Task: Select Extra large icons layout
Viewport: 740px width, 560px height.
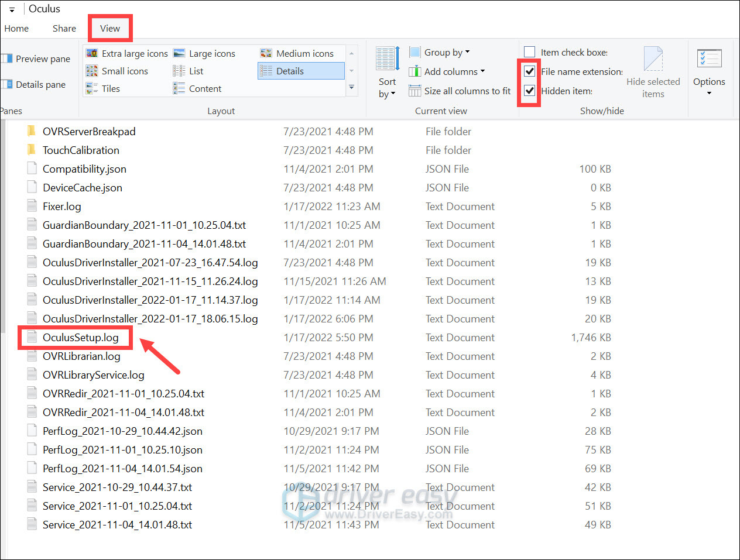Action: click(127, 53)
